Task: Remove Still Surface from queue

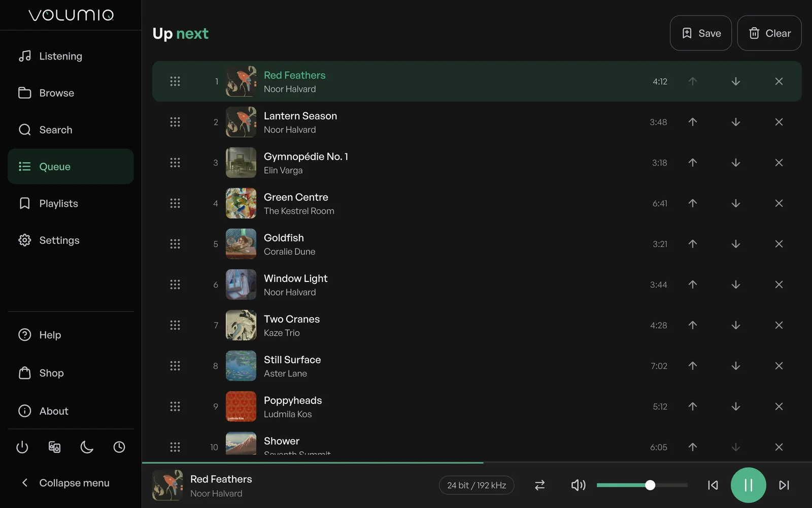Action: point(779,366)
